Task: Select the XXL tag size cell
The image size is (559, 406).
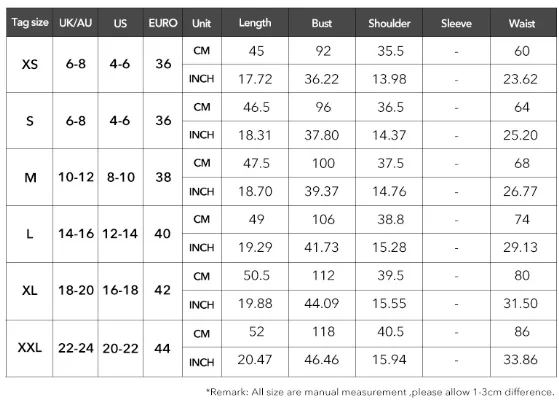Action: 30,348
